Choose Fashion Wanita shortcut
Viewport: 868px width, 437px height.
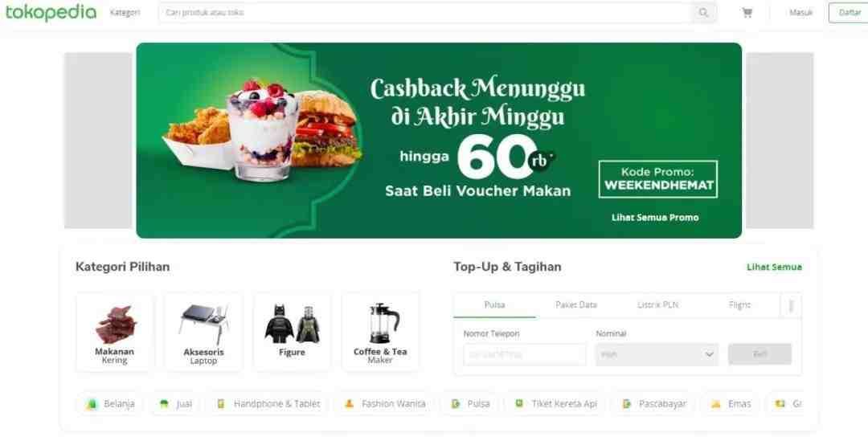tap(384, 404)
